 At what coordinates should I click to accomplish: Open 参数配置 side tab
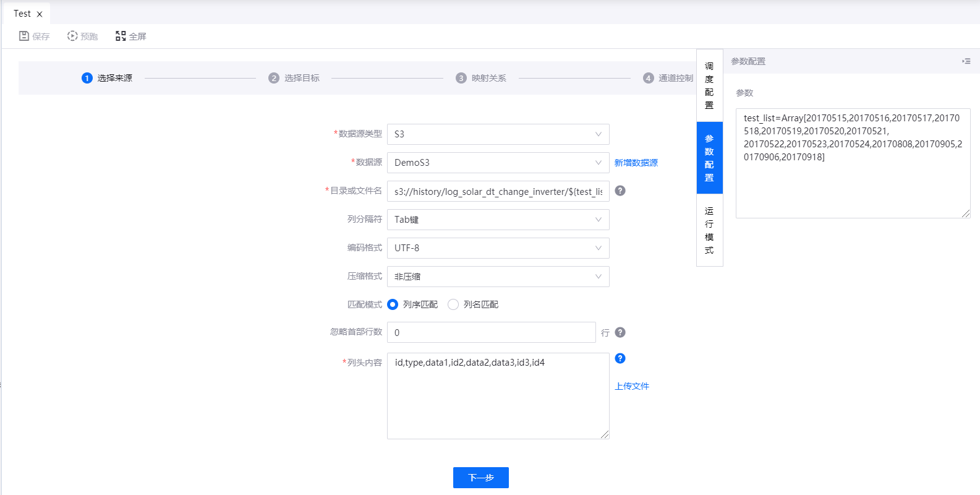point(709,158)
